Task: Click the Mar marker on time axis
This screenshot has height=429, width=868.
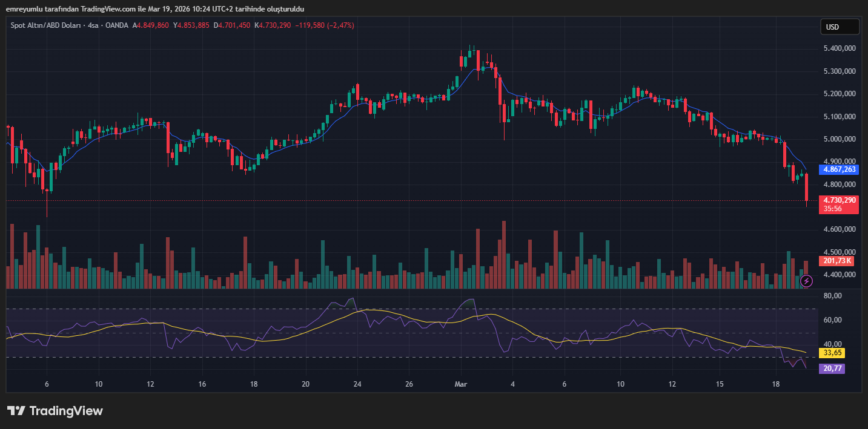Action: [x=460, y=384]
